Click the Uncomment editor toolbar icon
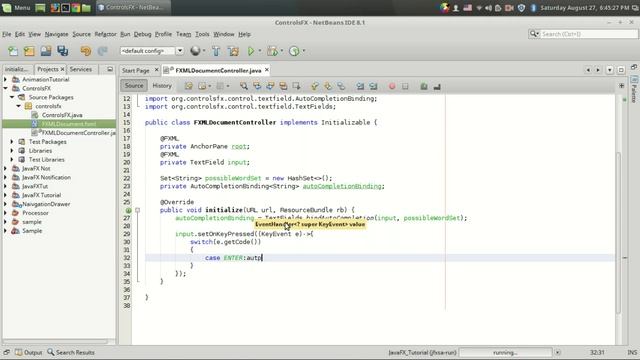The height and width of the screenshot is (360, 640). [x=437, y=86]
